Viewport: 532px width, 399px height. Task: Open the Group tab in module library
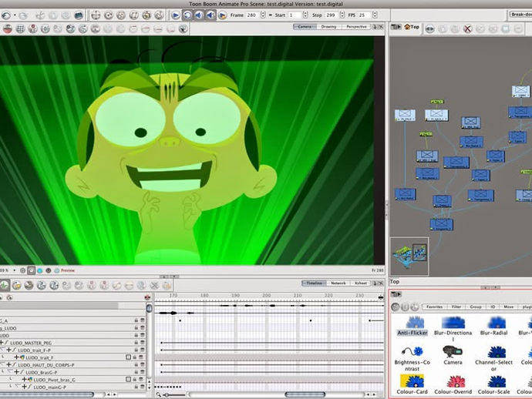tap(476, 307)
